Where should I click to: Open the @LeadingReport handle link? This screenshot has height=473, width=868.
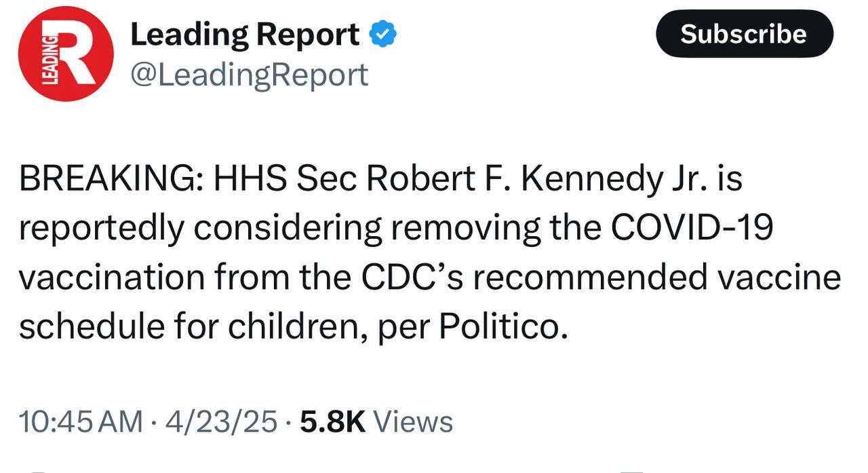pyautogui.click(x=249, y=75)
